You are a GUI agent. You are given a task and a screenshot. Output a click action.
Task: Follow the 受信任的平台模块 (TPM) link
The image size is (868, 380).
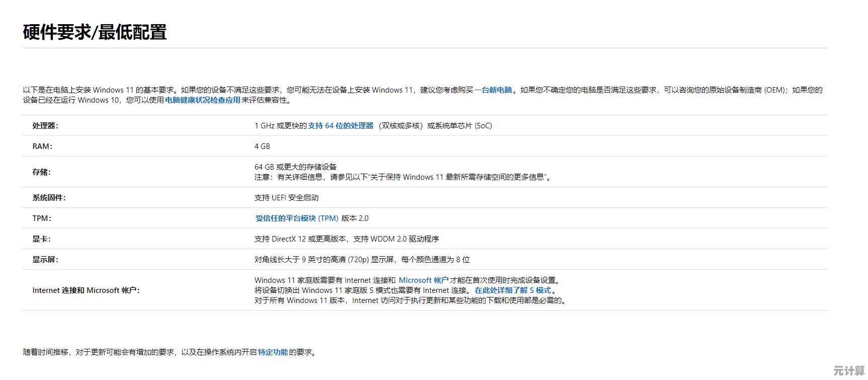point(297,218)
